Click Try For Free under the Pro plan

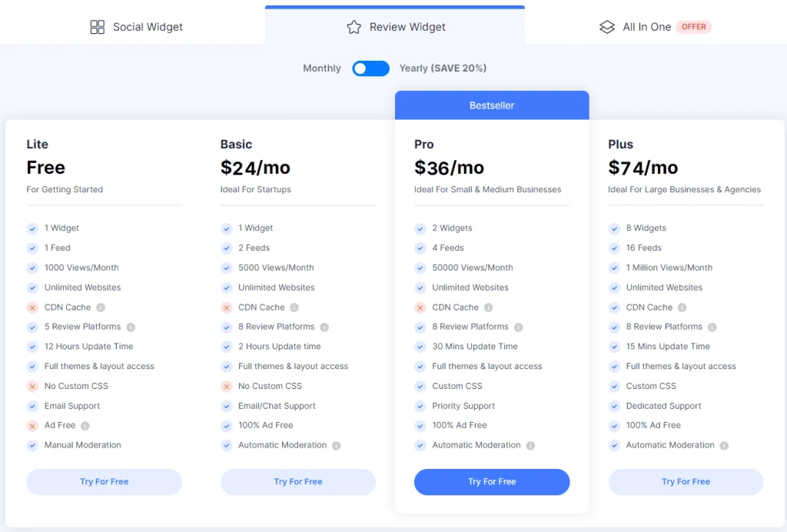[491, 482]
